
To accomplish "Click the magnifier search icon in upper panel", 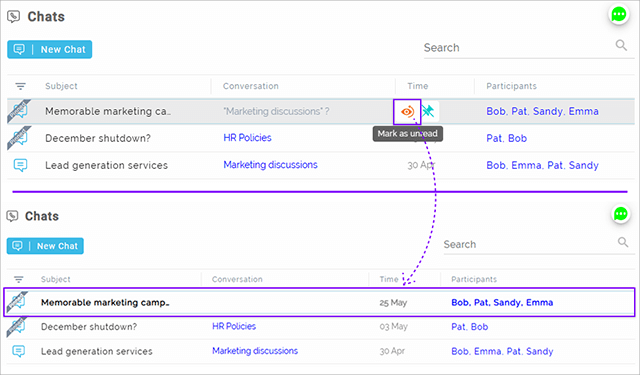I will pyautogui.click(x=621, y=45).
